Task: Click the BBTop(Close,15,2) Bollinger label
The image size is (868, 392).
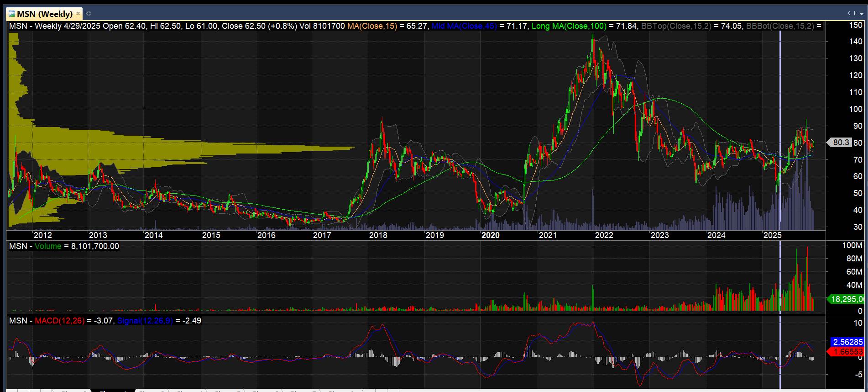Action: pyautogui.click(x=676, y=26)
